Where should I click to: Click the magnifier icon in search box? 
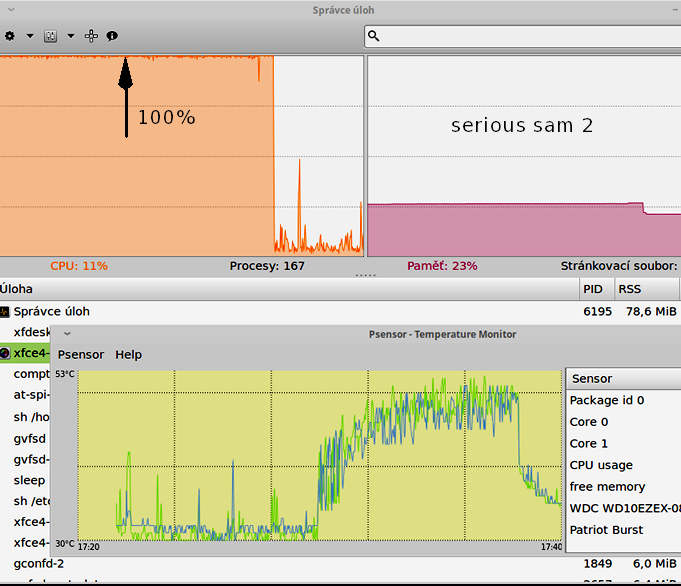pyautogui.click(x=374, y=36)
